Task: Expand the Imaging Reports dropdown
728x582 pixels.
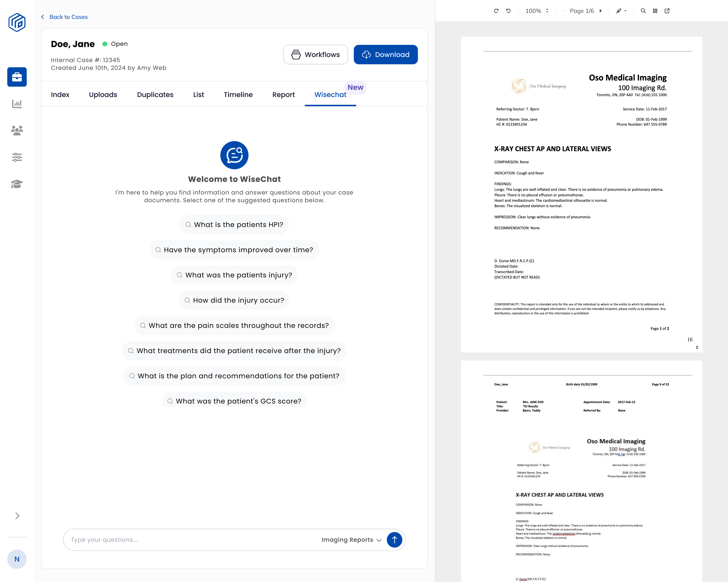Action: point(351,540)
